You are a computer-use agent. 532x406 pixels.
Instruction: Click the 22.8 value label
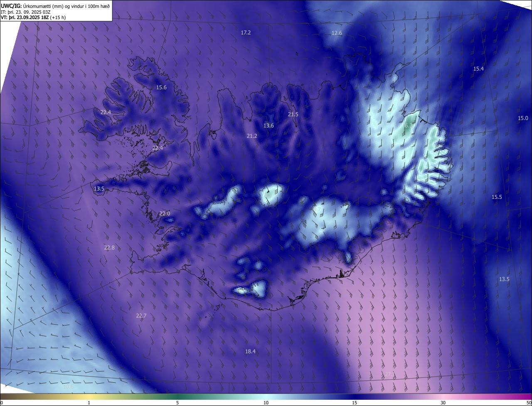(x=109, y=247)
